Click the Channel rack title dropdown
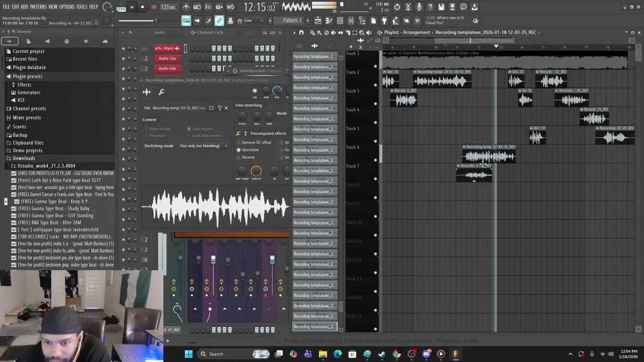Viewport: 644px width, 362px height. (210, 32)
